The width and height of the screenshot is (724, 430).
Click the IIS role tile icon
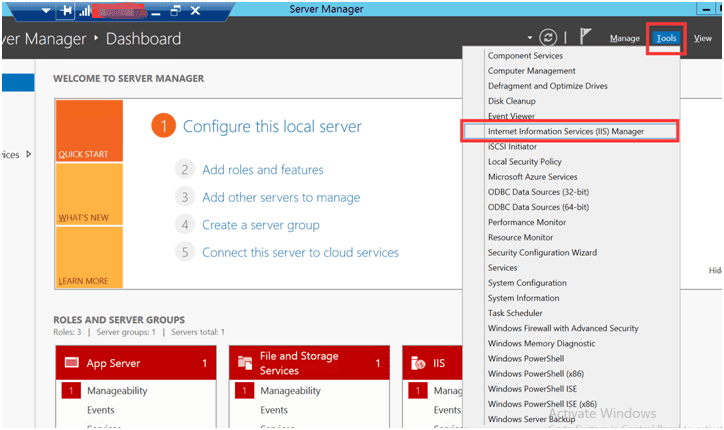pos(420,363)
